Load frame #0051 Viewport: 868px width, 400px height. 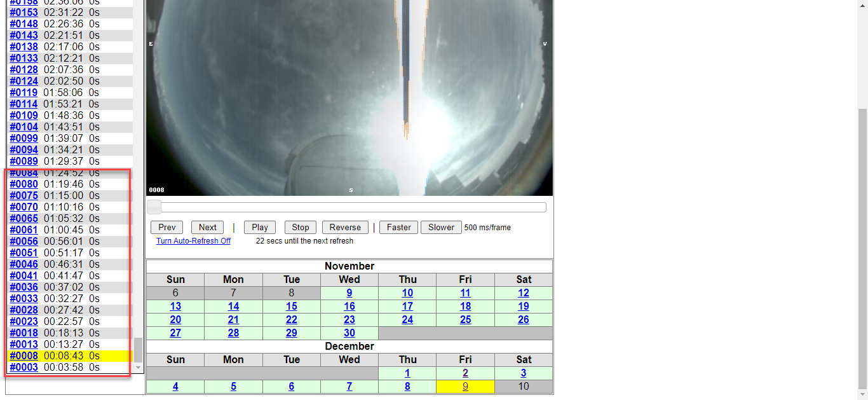coord(24,252)
